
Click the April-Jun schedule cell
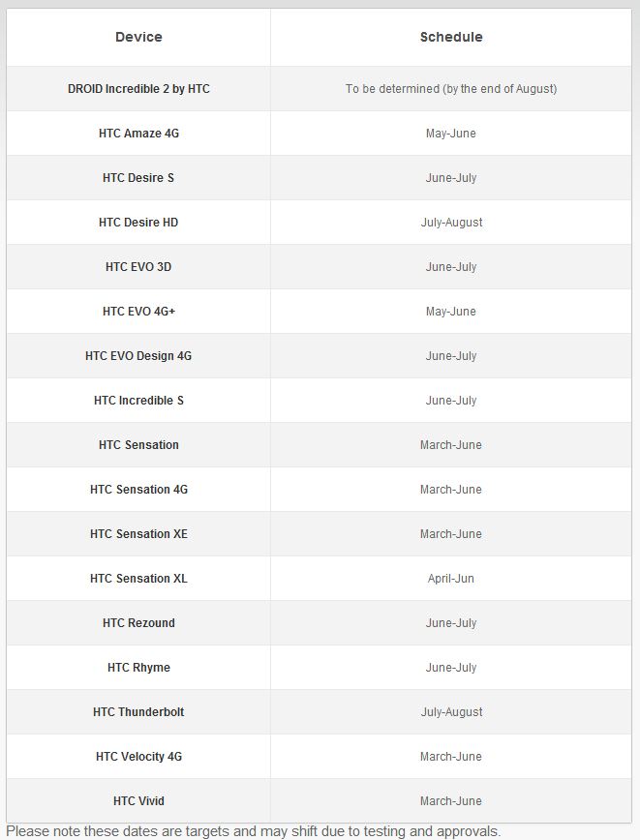point(451,578)
